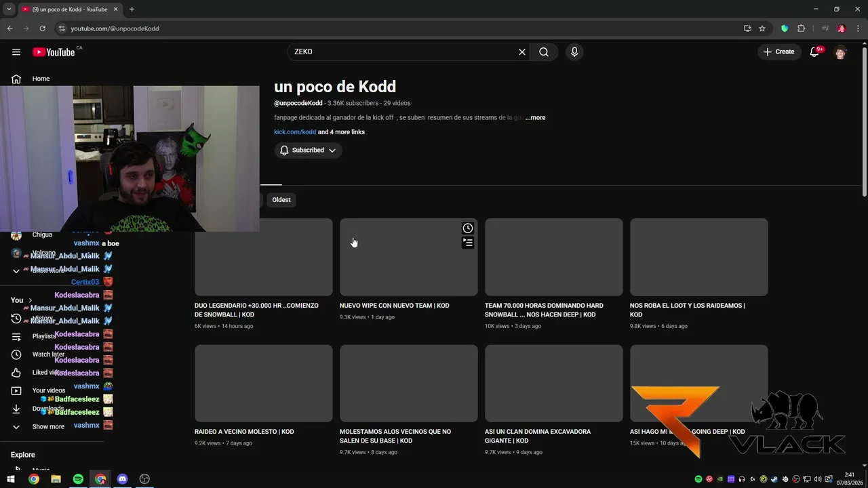868x488 pixels.
Task: Bookmark this page with the star
Action: pyautogui.click(x=762, y=28)
